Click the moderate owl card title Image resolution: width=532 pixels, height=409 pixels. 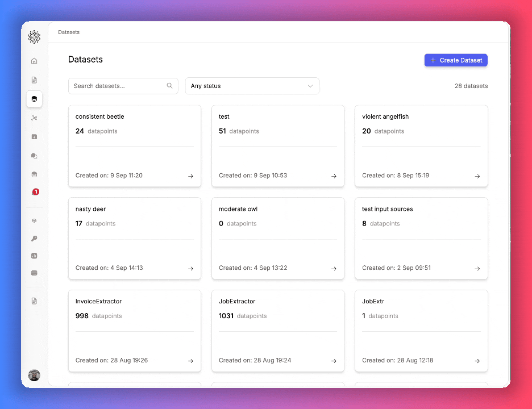238,209
